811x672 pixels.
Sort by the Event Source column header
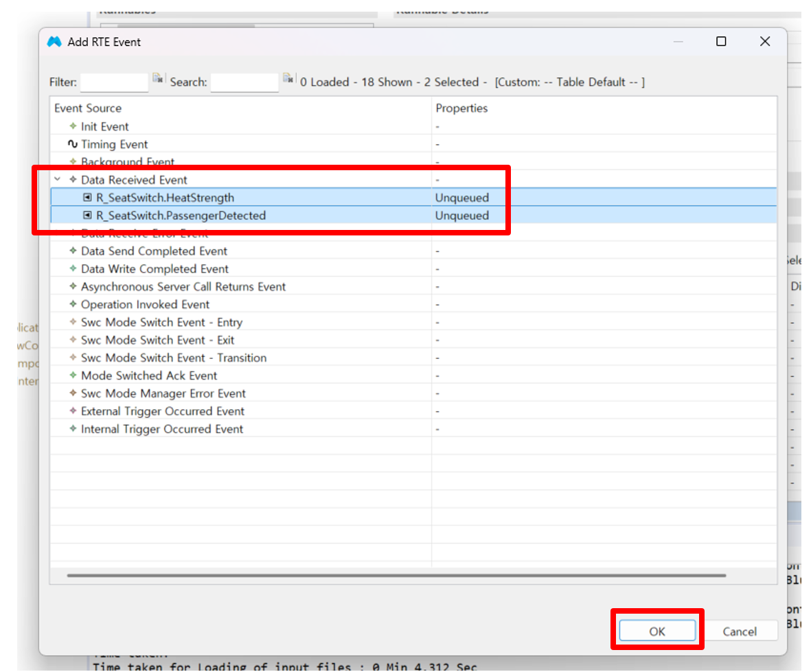coord(88,108)
